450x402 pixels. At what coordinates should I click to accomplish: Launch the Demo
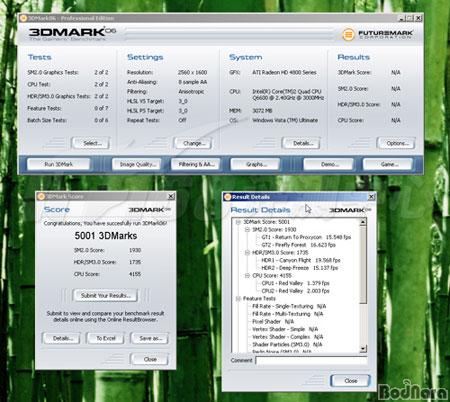coord(329,164)
